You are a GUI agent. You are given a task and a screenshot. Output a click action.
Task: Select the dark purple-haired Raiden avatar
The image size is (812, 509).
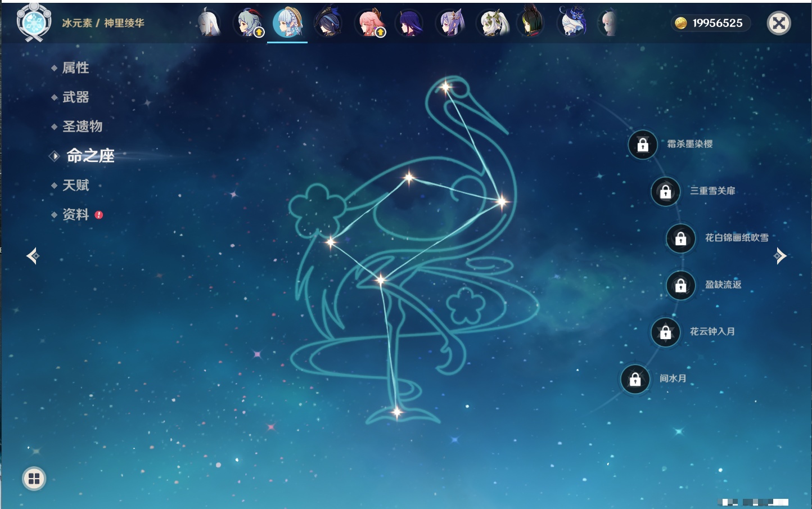click(x=409, y=23)
